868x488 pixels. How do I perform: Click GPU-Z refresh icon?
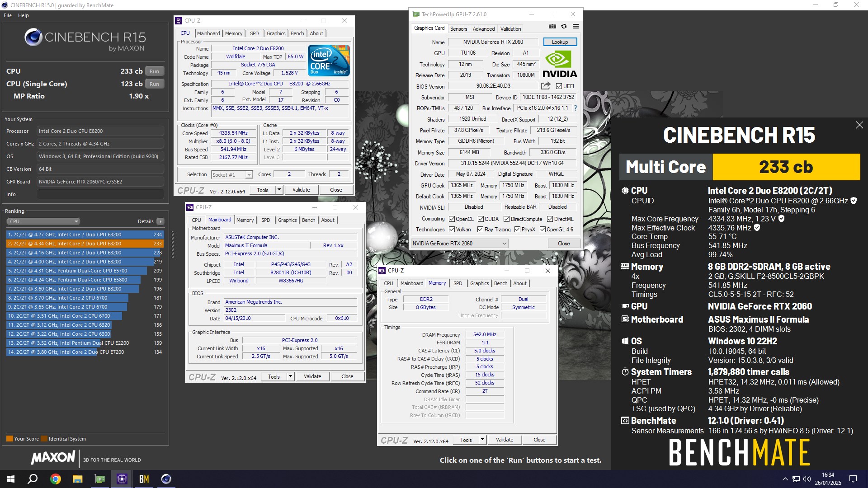[564, 26]
